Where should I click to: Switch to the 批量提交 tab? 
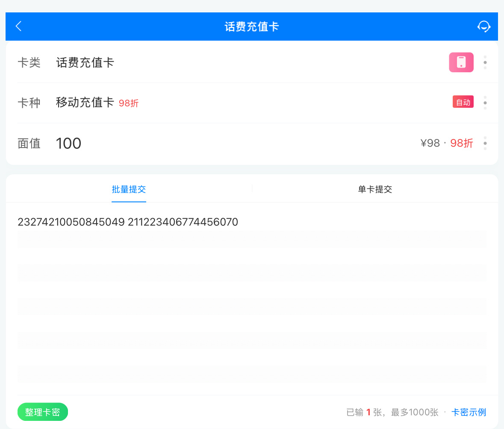coord(129,189)
